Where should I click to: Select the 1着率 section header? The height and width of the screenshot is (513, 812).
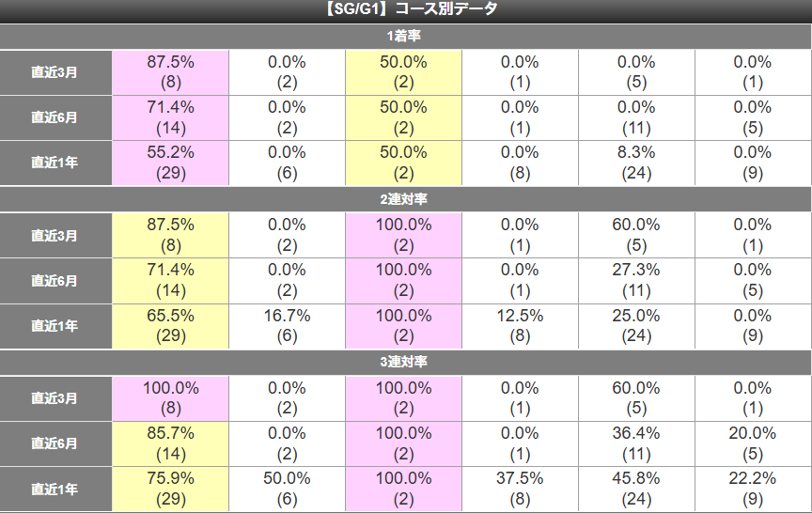tap(406, 37)
